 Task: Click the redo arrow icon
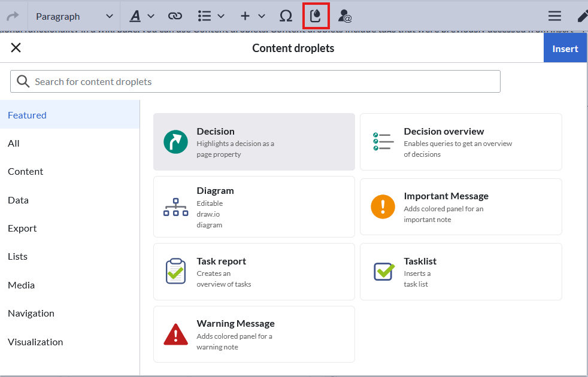point(13,16)
